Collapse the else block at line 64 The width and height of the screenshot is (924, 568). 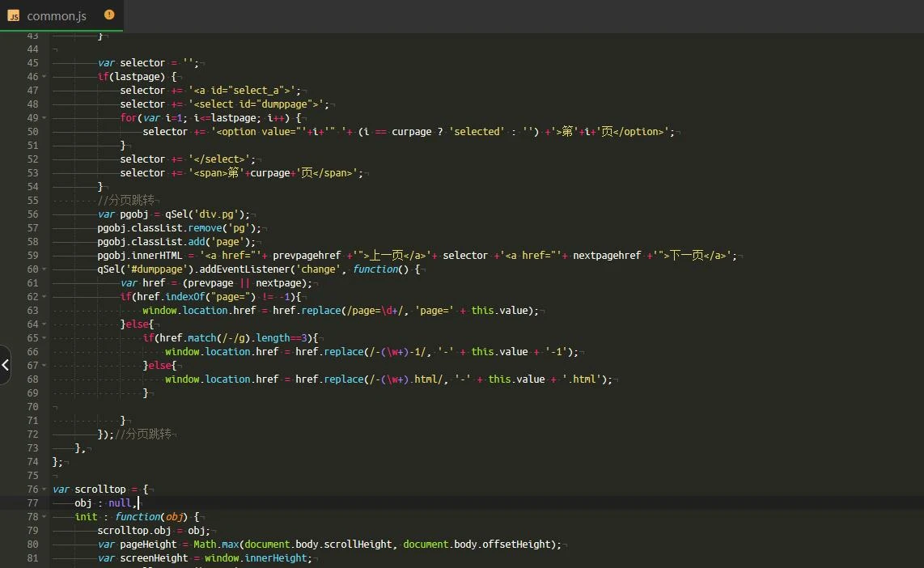tap(45, 324)
